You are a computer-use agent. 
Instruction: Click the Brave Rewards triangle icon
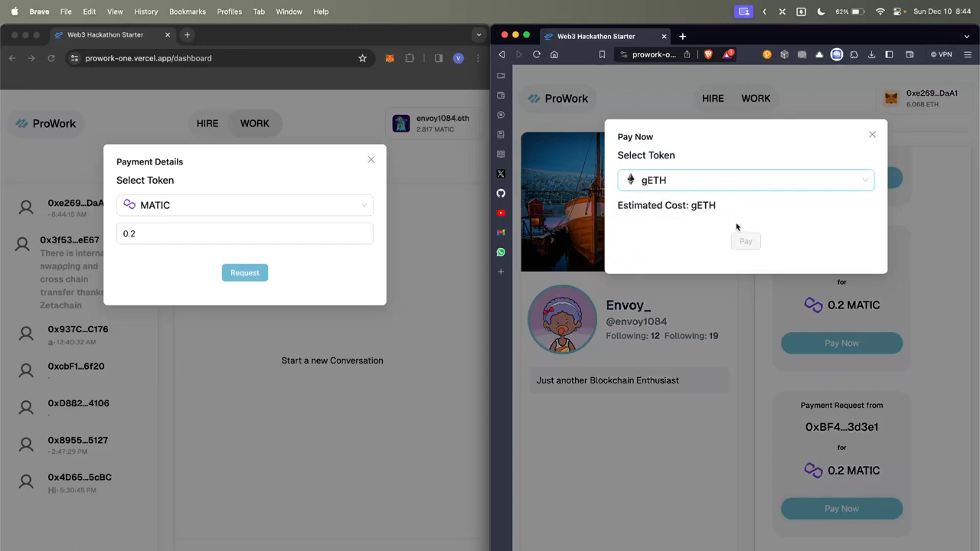[x=728, y=54]
